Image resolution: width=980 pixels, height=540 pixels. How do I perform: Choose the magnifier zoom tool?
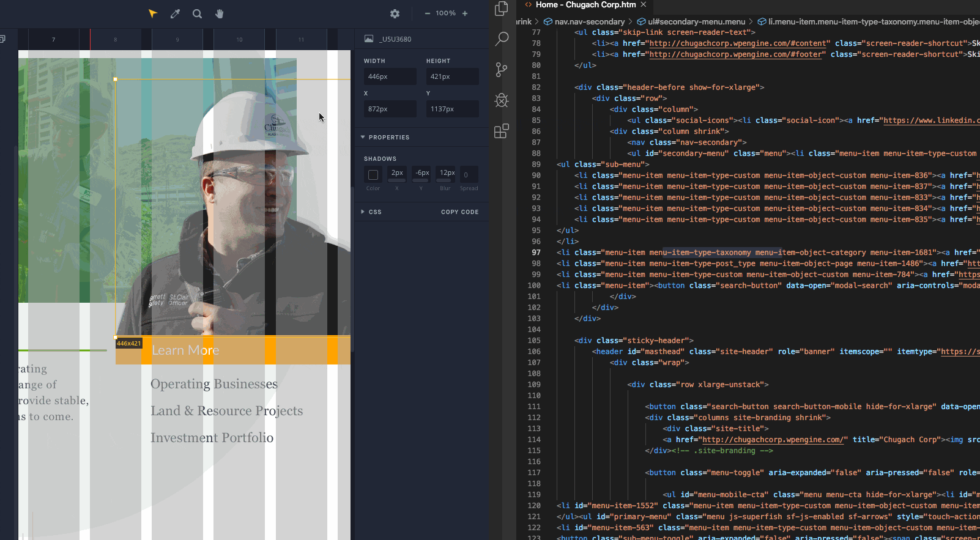pyautogui.click(x=197, y=13)
